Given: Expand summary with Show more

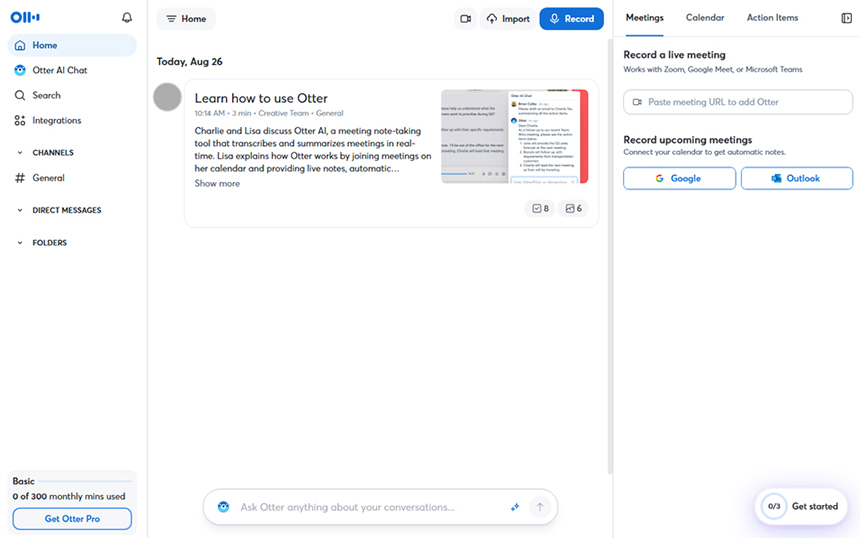Looking at the screenshot, I should click(x=217, y=184).
